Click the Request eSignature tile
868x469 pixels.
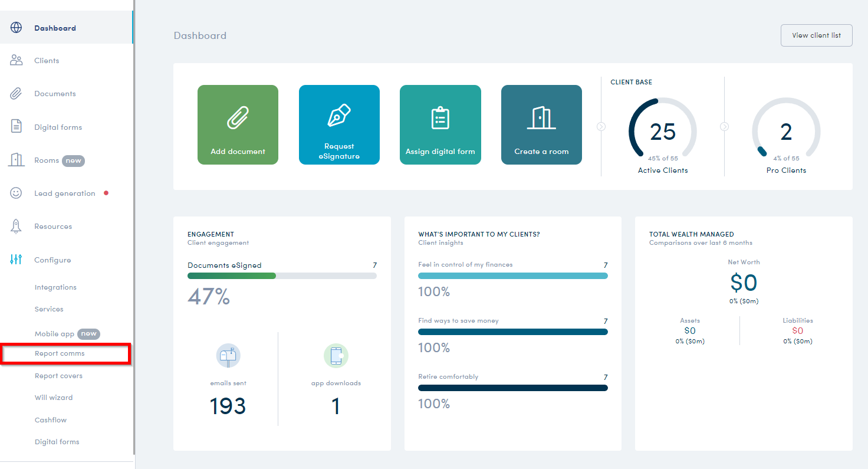pyautogui.click(x=339, y=124)
